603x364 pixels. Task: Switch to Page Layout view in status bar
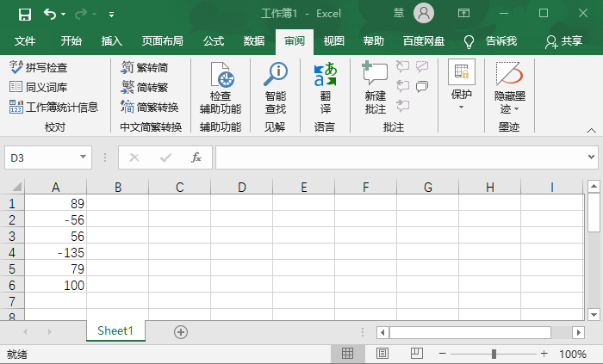382,354
